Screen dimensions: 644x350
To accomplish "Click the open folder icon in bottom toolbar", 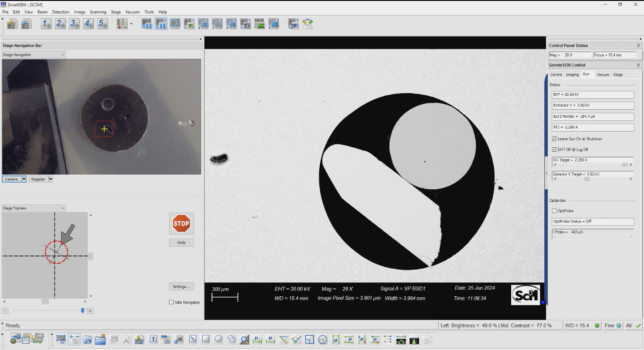I will (100, 340).
